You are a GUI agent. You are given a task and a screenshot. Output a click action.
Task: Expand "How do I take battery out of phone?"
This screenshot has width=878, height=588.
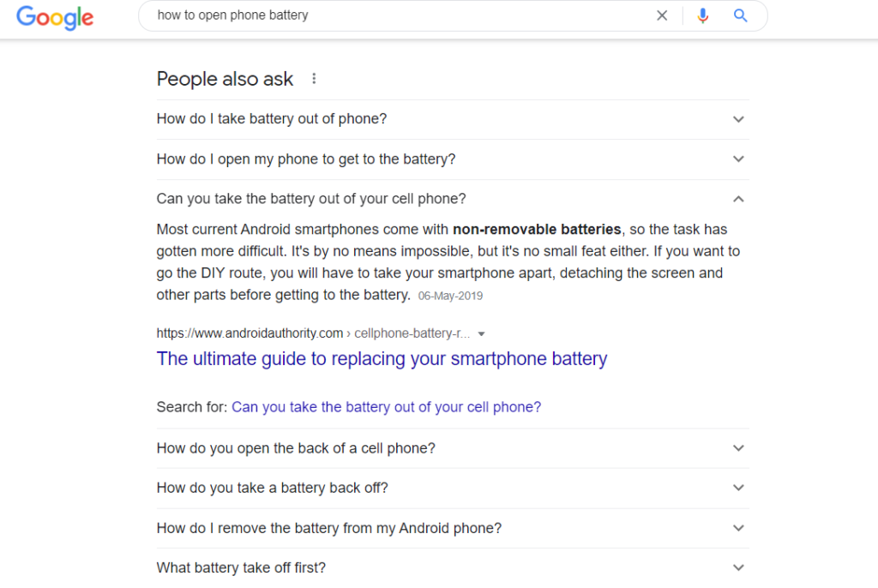[453, 119]
